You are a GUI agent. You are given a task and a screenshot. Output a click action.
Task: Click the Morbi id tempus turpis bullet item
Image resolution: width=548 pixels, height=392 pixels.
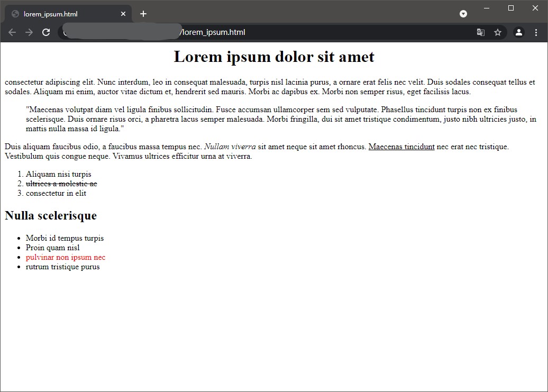[65, 238]
